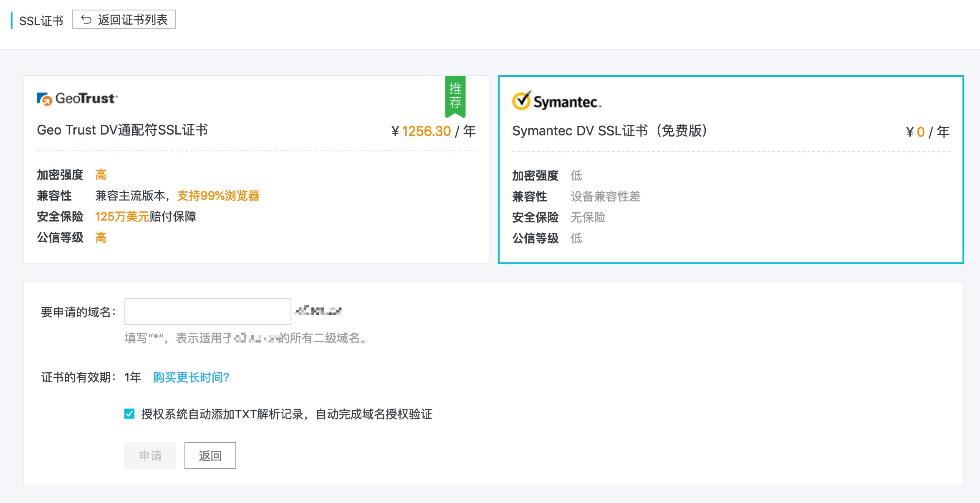Click the back arrow icon in 返回证书列表
The image size is (980, 503).
point(86,20)
